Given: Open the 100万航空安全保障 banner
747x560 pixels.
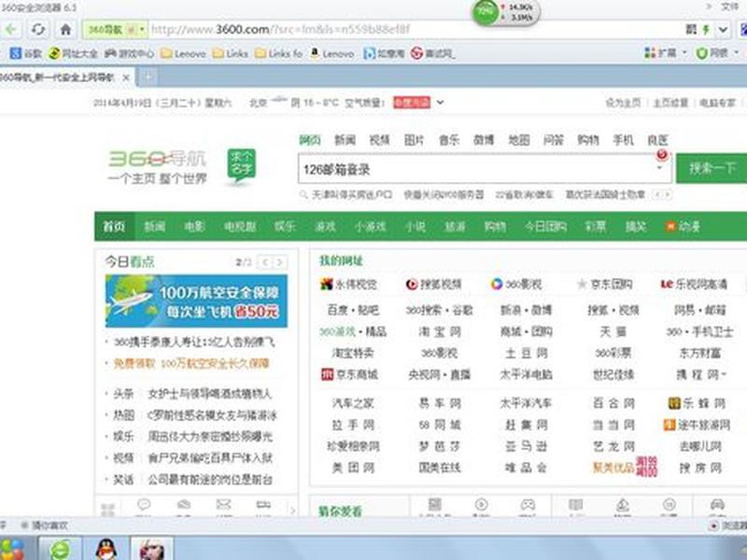Looking at the screenshot, I should click(196, 301).
